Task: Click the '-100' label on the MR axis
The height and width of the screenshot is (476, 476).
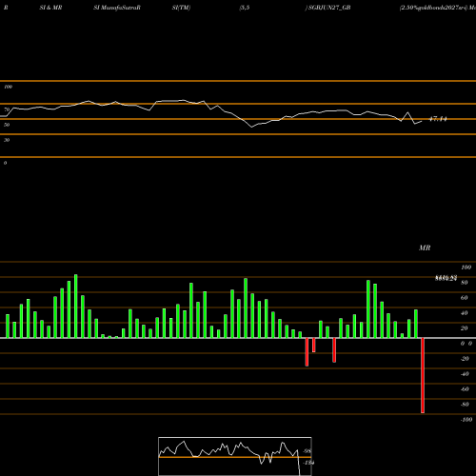Action: (466, 420)
